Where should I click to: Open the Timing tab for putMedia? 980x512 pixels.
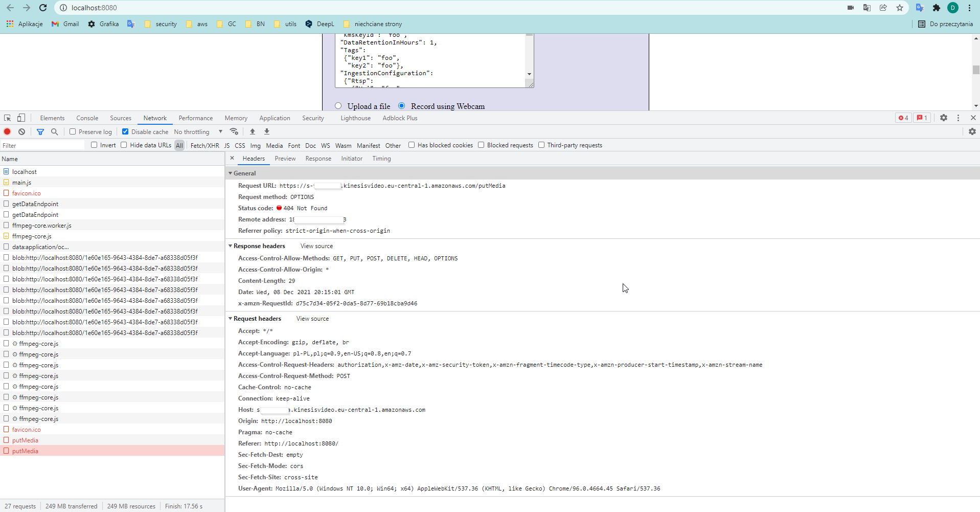point(381,159)
